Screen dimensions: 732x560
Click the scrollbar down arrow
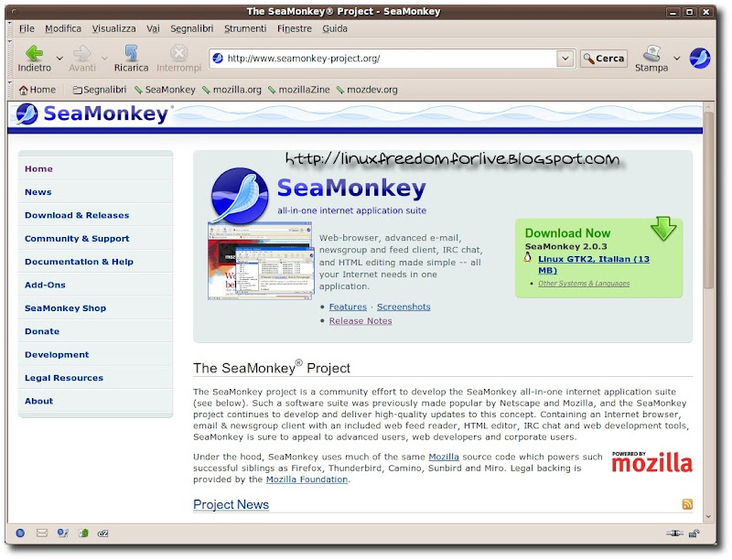tap(708, 517)
